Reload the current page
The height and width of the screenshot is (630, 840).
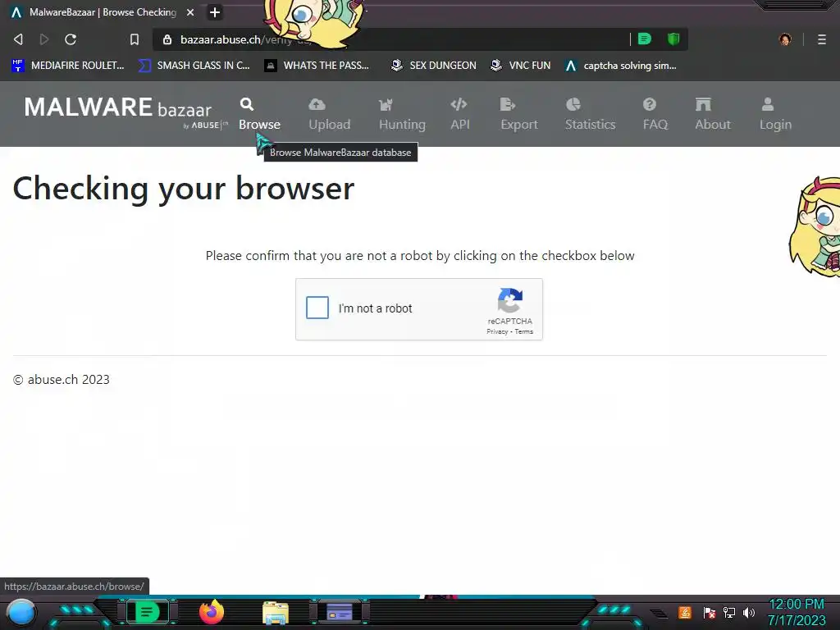(71, 39)
